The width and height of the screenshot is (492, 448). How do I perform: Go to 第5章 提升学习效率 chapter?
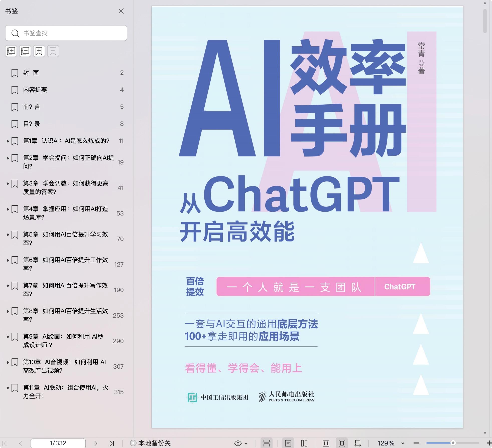pos(66,239)
